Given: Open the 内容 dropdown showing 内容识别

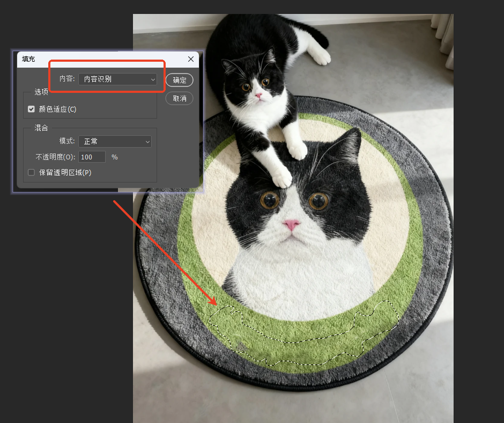Looking at the screenshot, I should coord(117,79).
